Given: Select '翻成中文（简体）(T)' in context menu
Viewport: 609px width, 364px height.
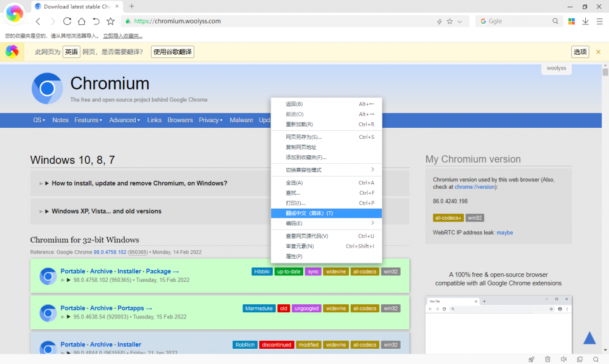Looking at the screenshot, I should coord(309,213).
